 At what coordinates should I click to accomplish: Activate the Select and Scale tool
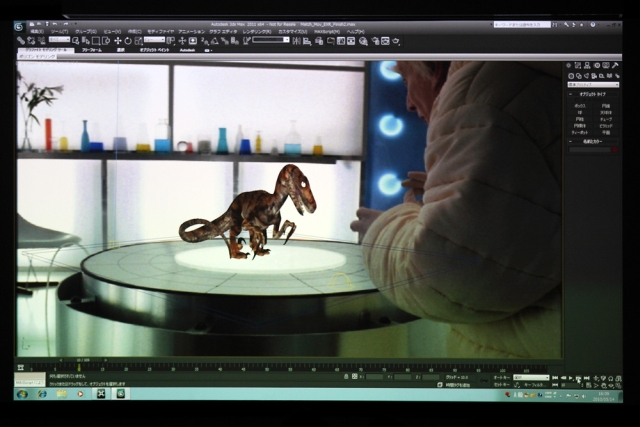(138, 40)
